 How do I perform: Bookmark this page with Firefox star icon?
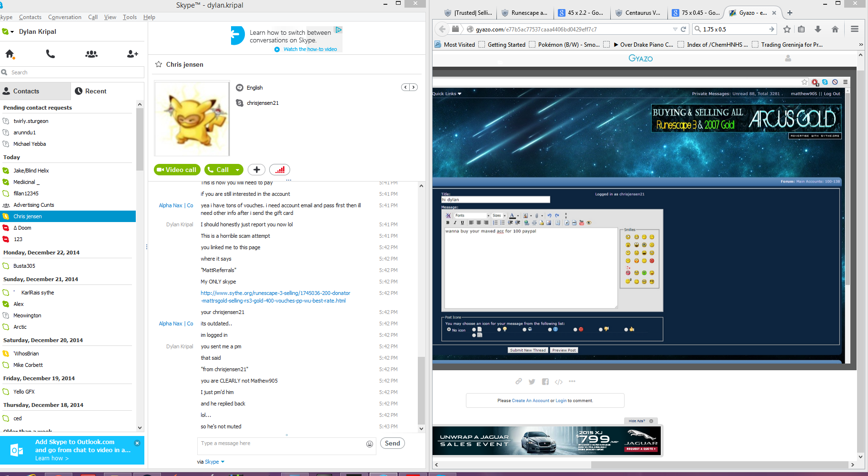pos(787,29)
